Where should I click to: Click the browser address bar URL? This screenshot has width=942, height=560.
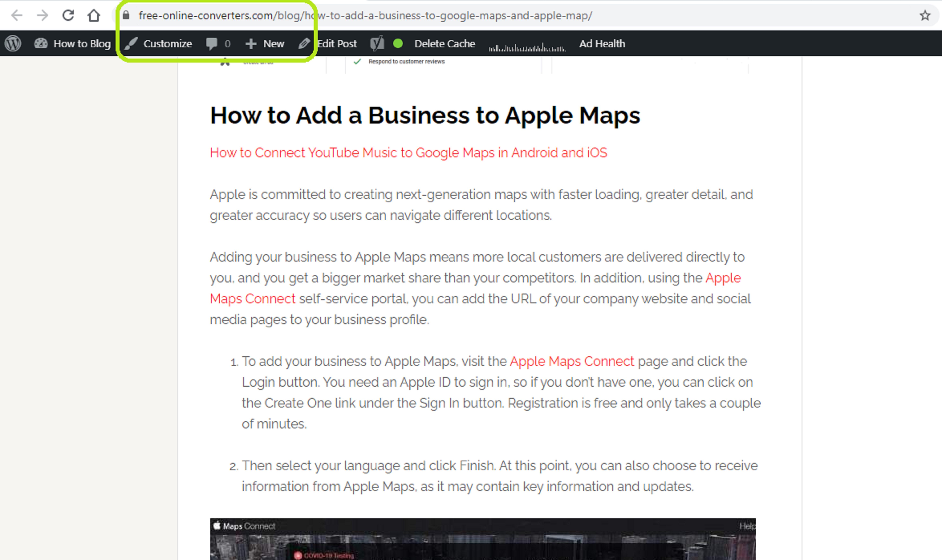(x=365, y=15)
